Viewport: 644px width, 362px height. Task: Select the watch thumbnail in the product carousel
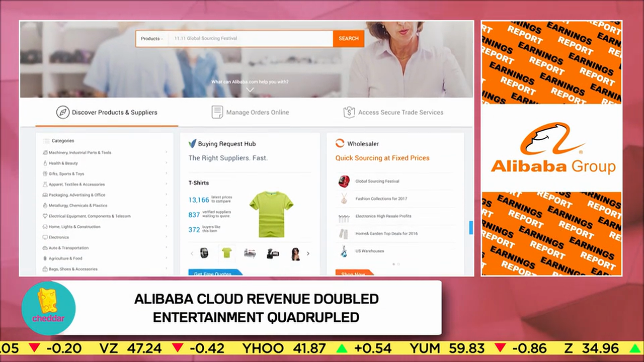[x=204, y=253]
